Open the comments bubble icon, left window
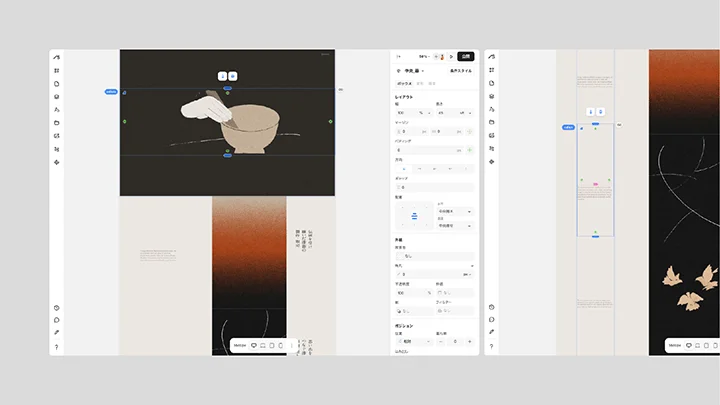720x405 pixels. [x=56, y=320]
